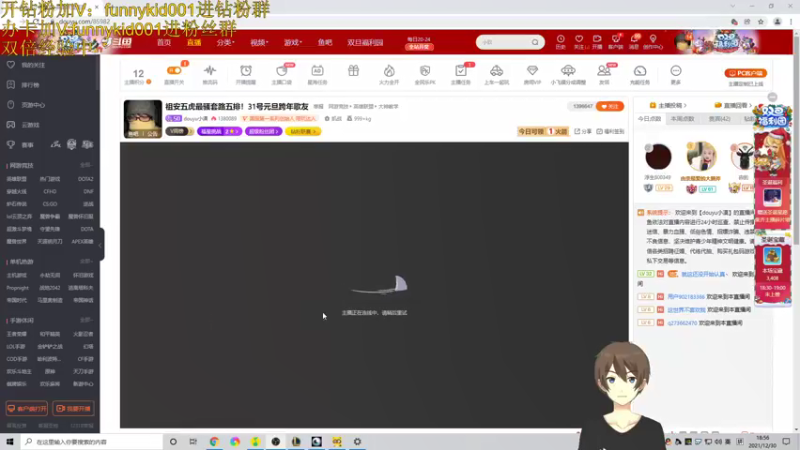
Task: Open the settings gear in taskbar
Action: pyautogui.click(x=357, y=441)
